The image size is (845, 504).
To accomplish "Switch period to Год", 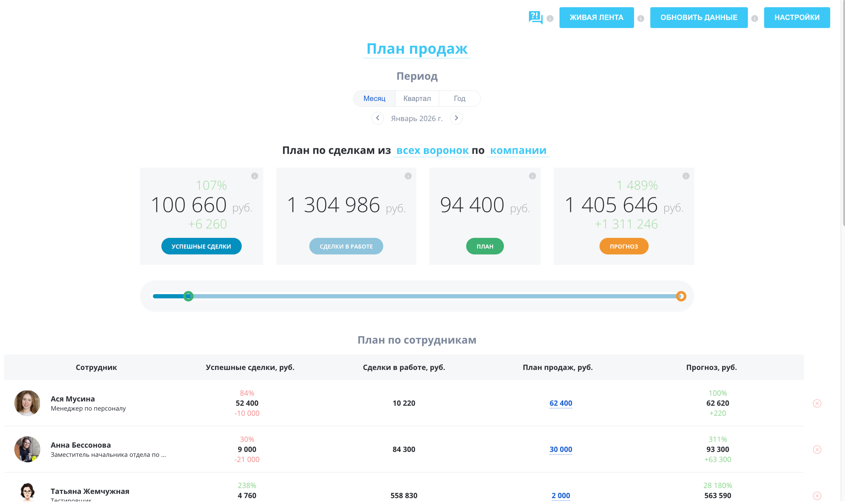I will (459, 98).
